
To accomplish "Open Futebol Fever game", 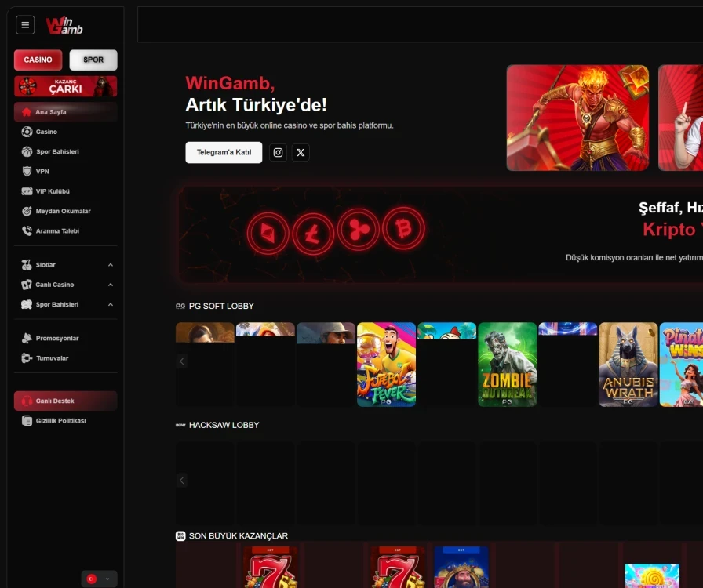I will pos(386,365).
